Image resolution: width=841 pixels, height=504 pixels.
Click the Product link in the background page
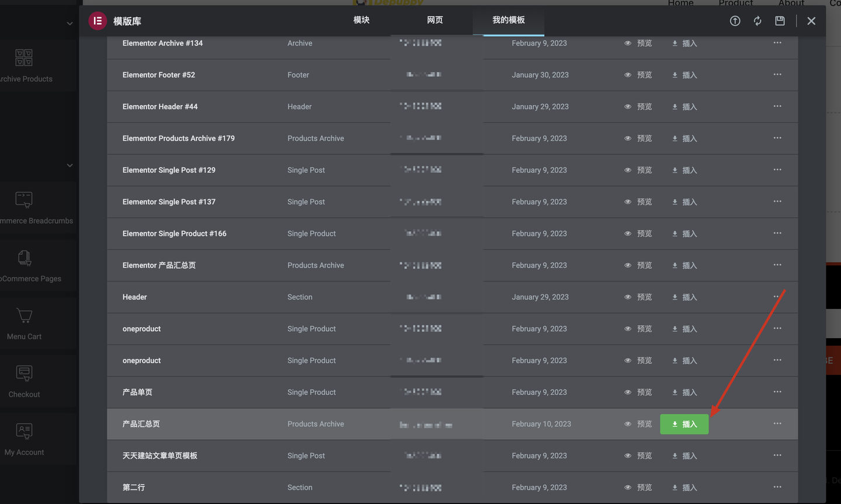coord(735,3)
